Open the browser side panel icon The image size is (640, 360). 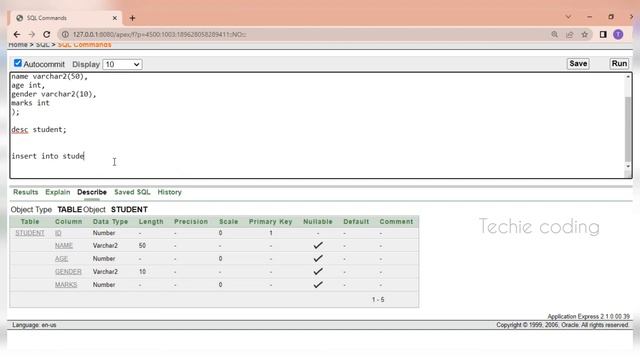tap(603, 35)
